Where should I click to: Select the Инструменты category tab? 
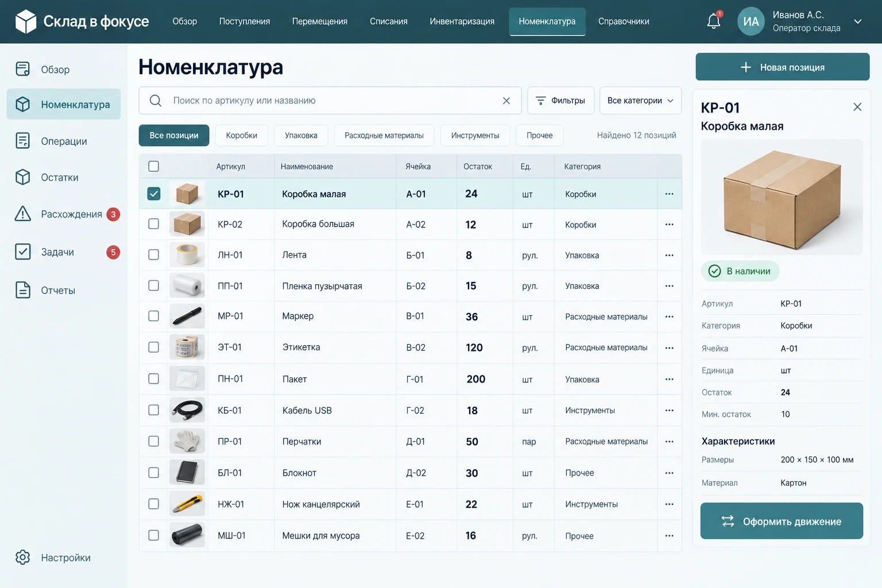pyautogui.click(x=475, y=136)
